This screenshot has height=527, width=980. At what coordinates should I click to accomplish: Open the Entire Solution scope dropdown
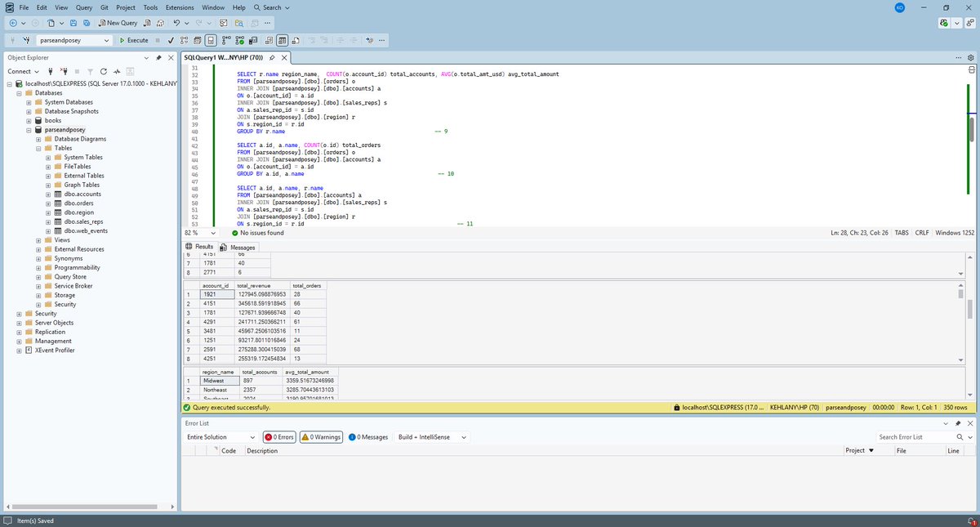pos(221,437)
